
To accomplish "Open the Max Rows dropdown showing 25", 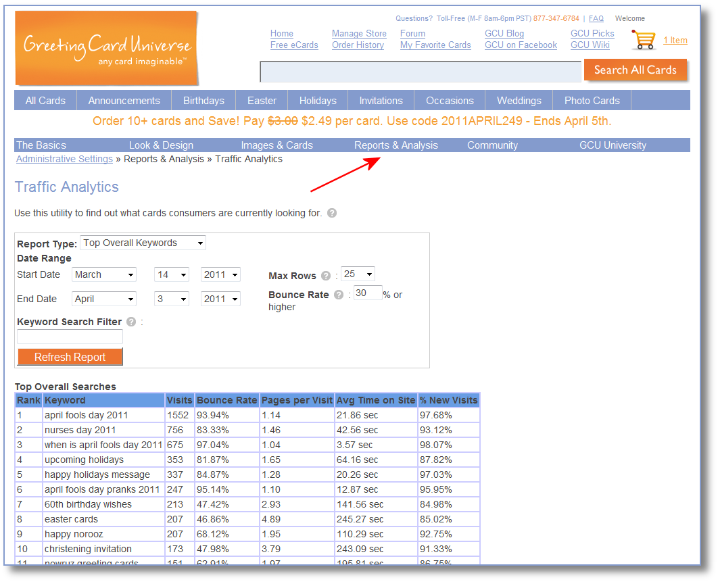I will click(358, 274).
